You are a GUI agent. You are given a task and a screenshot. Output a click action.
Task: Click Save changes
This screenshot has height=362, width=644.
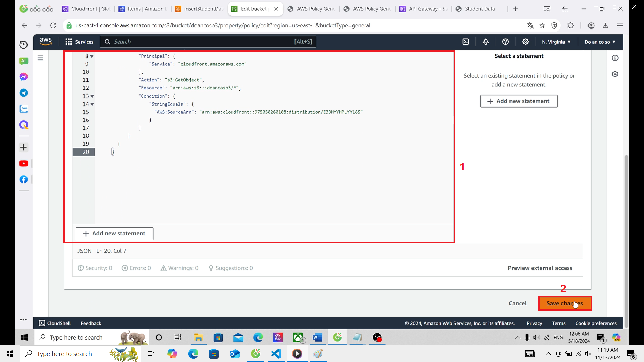click(565, 303)
